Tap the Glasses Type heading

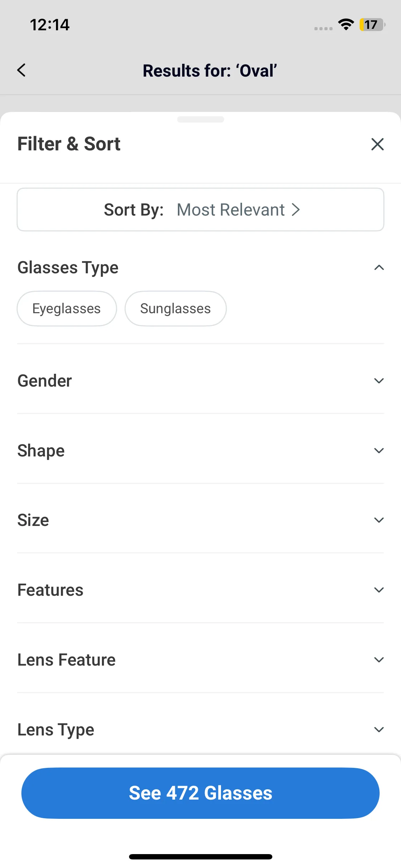click(x=68, y=268)
